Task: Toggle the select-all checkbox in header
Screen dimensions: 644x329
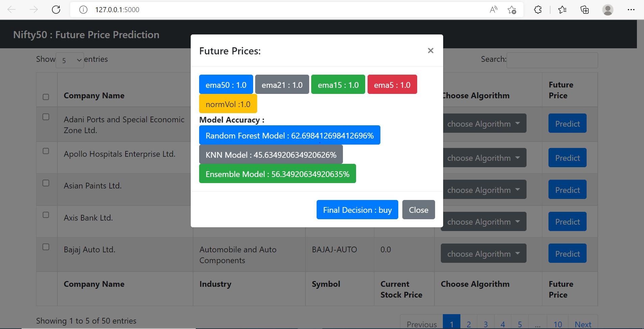Action: [46, 97]
